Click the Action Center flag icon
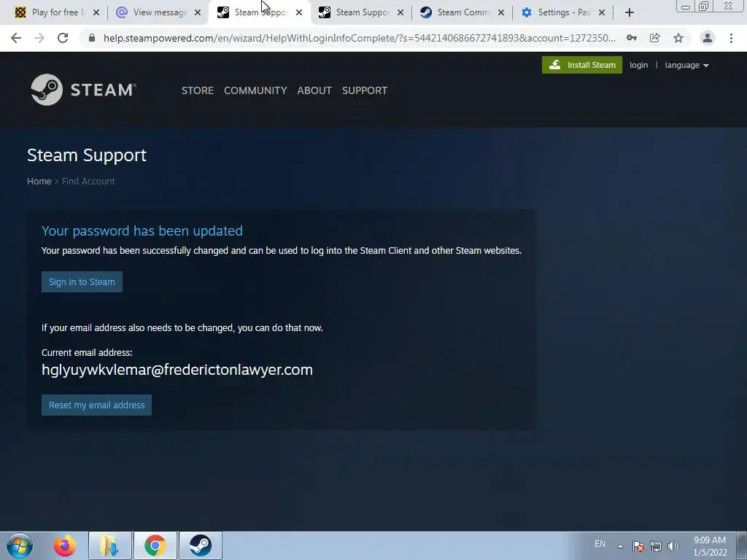 coord(638,546)
